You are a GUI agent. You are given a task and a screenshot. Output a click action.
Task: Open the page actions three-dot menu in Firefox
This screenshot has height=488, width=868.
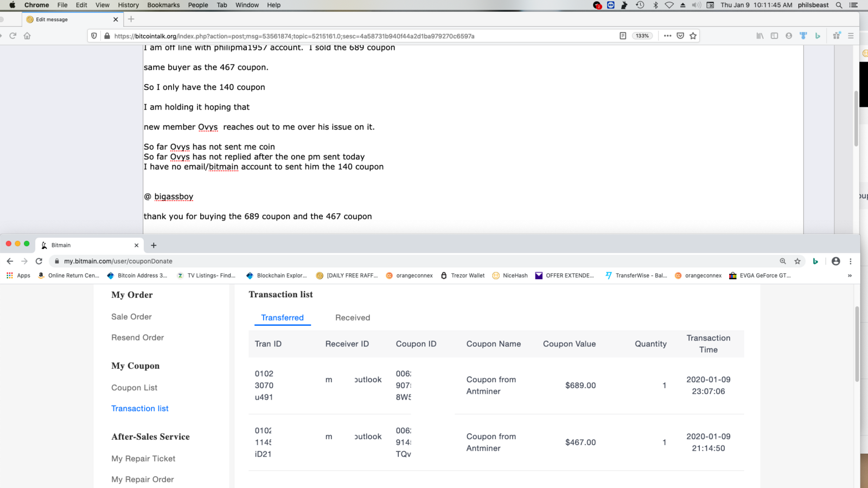(x=667, y=36)
